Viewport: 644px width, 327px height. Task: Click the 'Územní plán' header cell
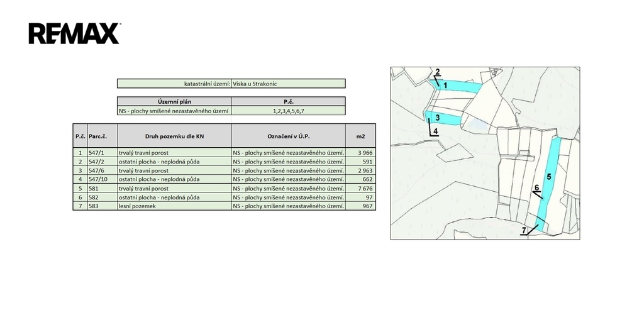pos(174,101)
